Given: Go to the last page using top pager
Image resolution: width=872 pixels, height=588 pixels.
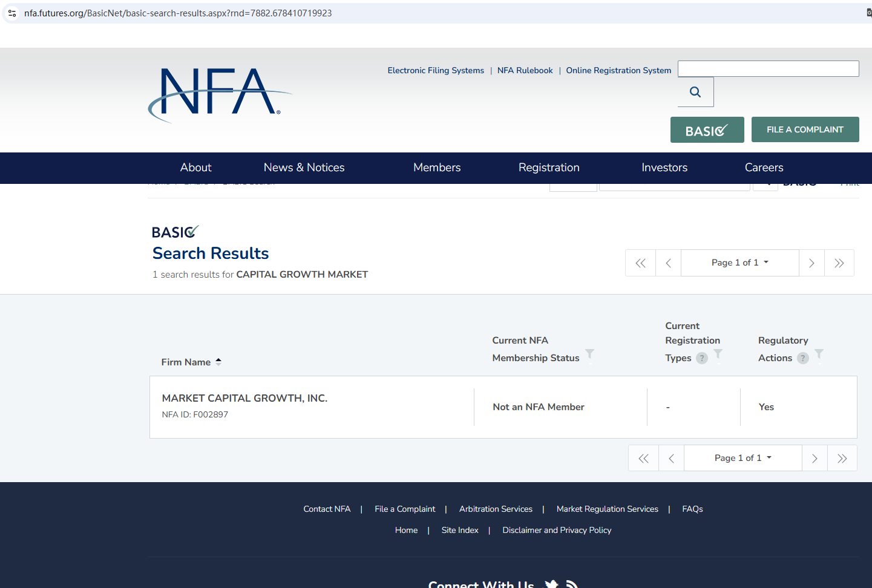Looking at the screenshot, I should (x=839, y=263).
